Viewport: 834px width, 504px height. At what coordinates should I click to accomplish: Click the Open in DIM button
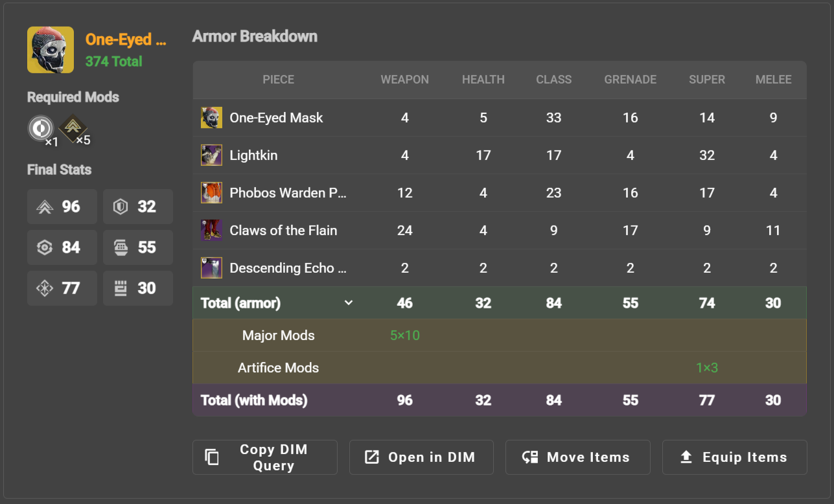pos(421,457)
